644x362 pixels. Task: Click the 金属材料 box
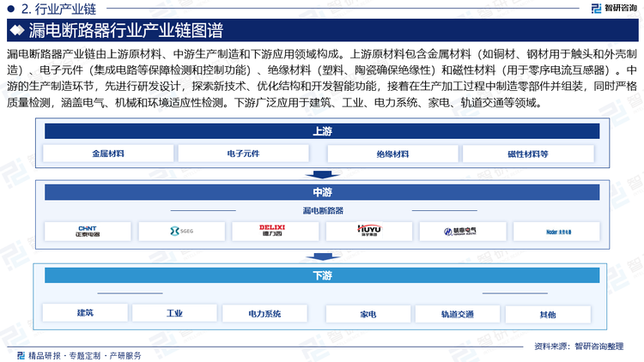(108, 154)
